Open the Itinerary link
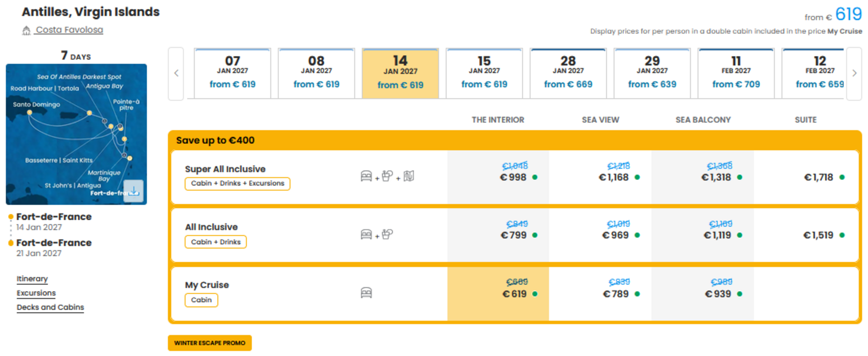This screenshot has width=868, height=356. click(x=32, y=279)
